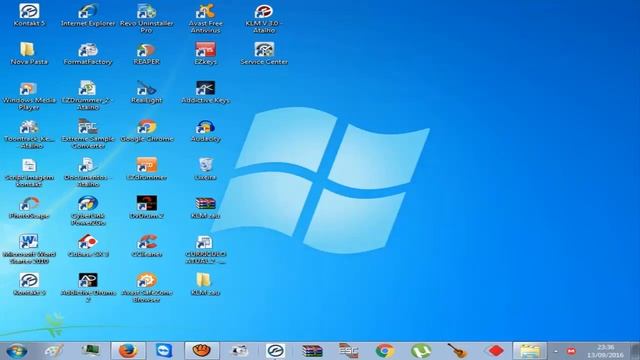Select the KLM.rar yellow folder icon

pyautogui.click(x=205, y=284)
